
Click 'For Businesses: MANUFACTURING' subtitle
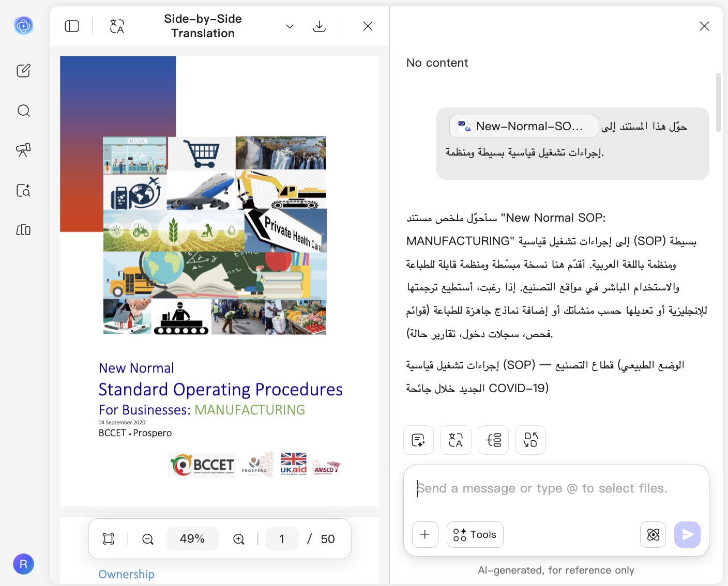[x=202, y=410]
